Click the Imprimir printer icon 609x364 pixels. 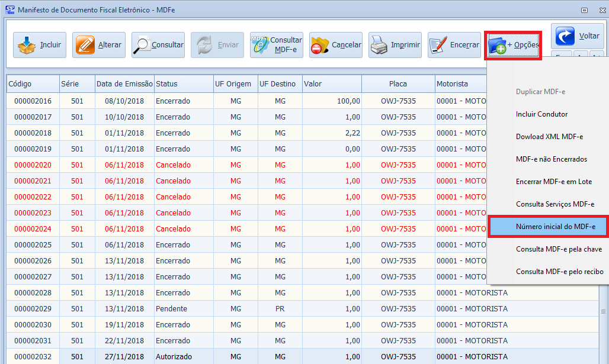point(379,45)
